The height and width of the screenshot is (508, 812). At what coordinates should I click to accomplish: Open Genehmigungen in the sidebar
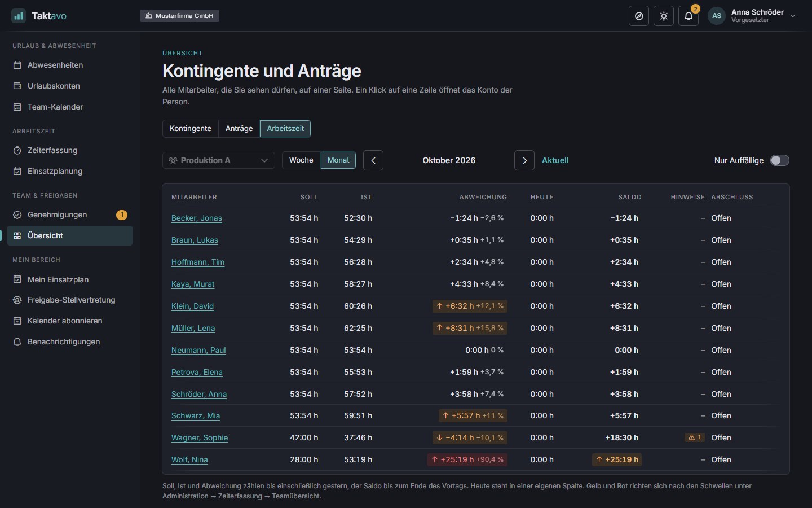[70, 214]
